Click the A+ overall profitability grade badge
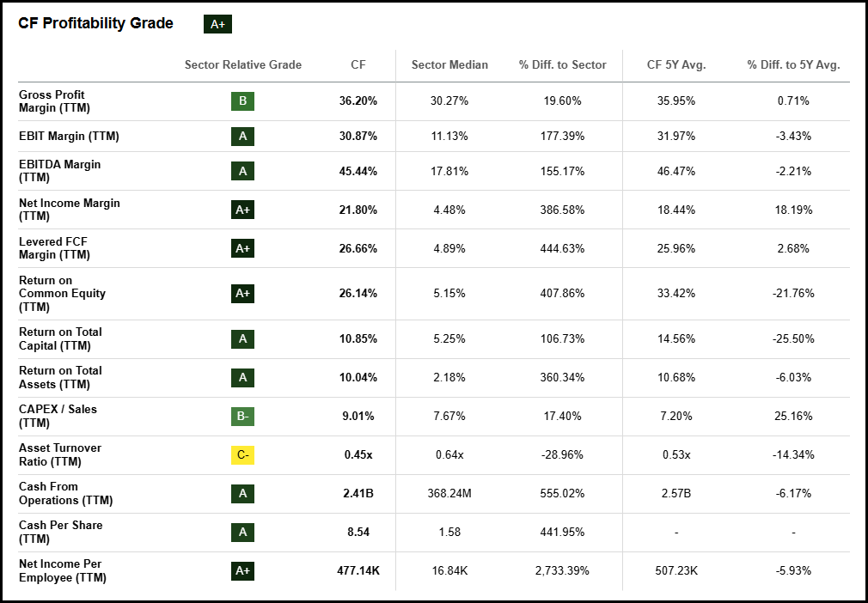This screenshot has width=868, height=603. click(x=217, y=24)
